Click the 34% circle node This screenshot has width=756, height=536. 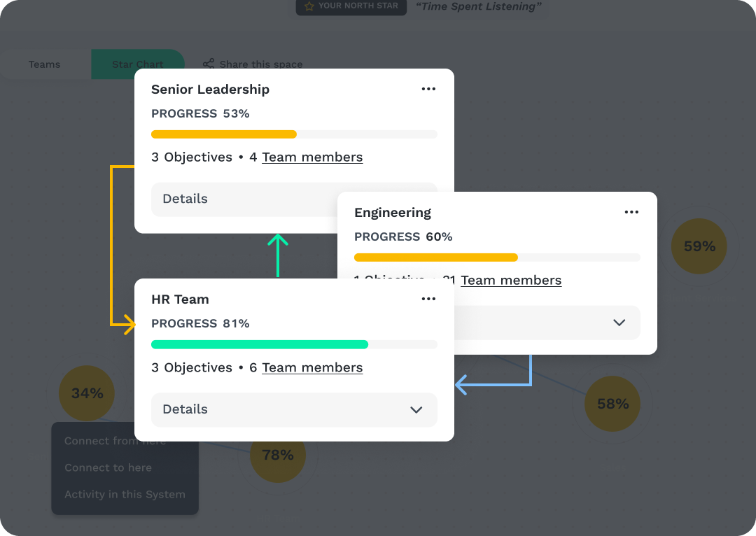coord(87,393)
